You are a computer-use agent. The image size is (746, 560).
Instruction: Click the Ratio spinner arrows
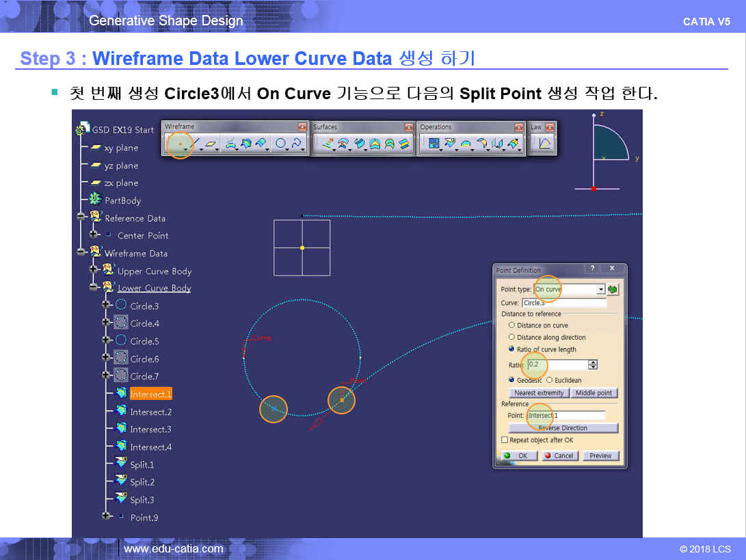pos(593,365)
